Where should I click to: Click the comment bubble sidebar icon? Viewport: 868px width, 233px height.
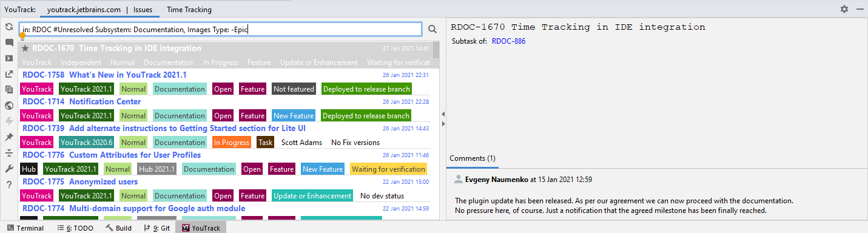click(9, 43)
